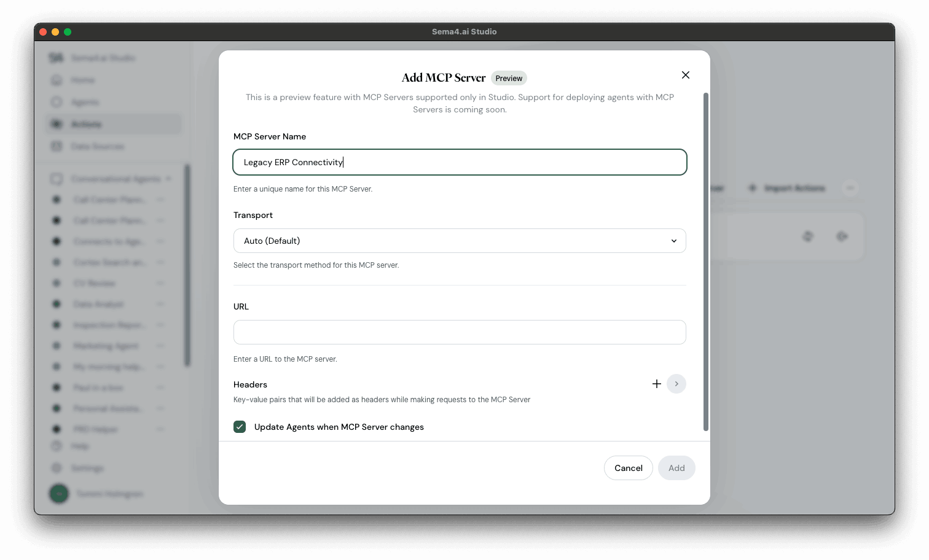Click the plus icon to add a header
This screenshot has width=929, height=560.
[x=656, y=384]
